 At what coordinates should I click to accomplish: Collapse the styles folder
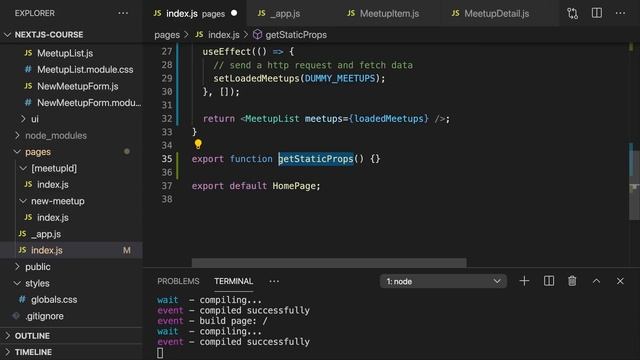17,283
